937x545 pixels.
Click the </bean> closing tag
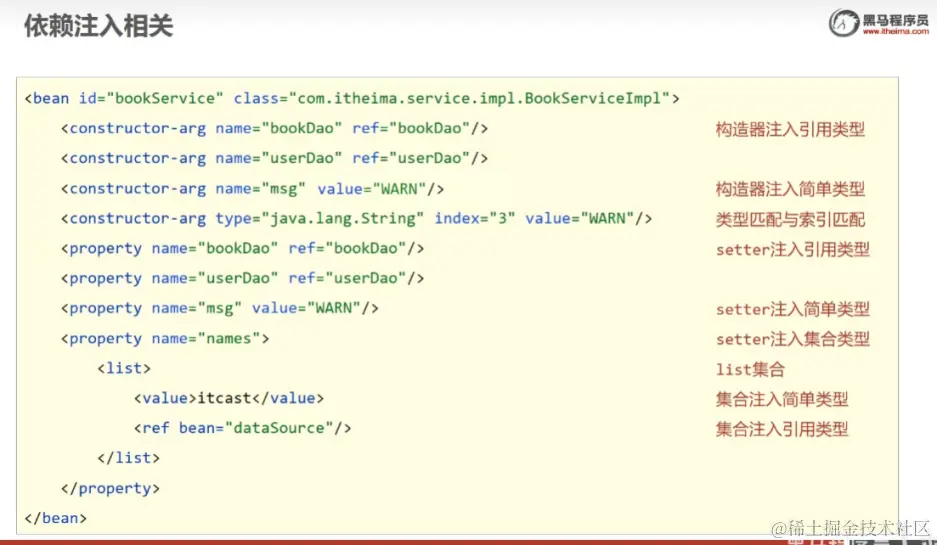click(56, 518)
